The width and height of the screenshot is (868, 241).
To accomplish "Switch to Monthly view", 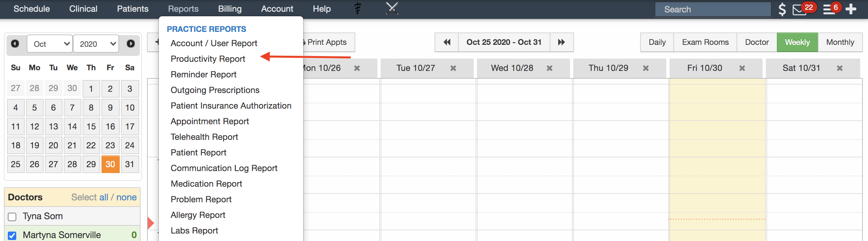I will point(840,42).
